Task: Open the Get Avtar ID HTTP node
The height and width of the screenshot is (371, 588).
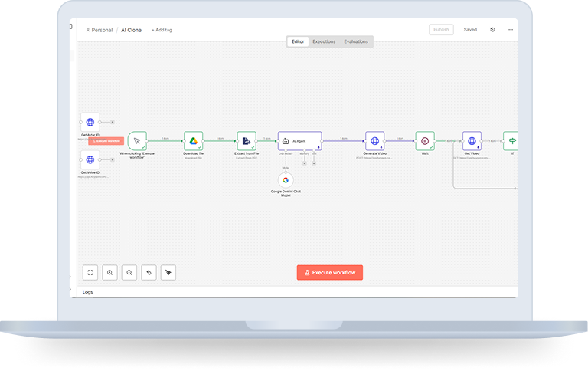Action: [x=90, y=122]
